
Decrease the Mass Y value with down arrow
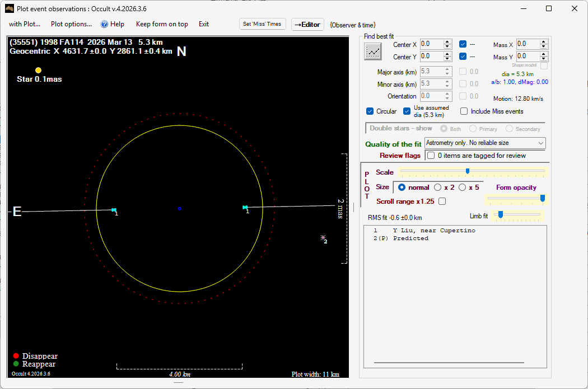click(x=543, y=59)
